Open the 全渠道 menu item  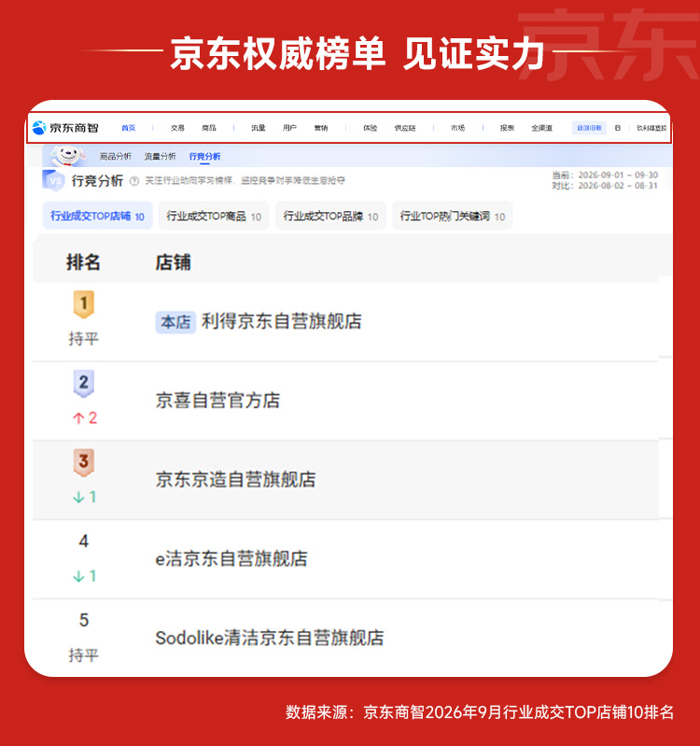click(541, 128)
